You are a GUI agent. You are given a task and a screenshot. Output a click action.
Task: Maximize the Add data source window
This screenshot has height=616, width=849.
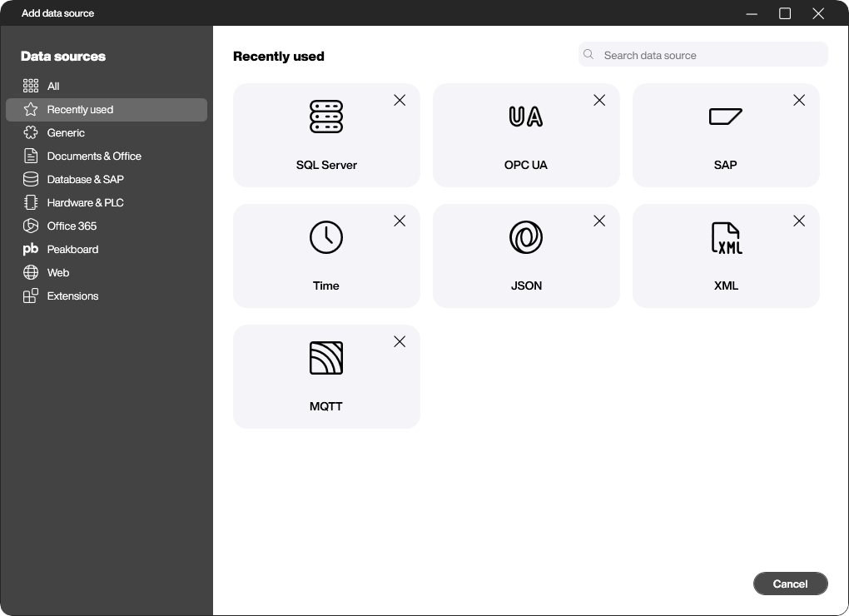pos(785,13)
